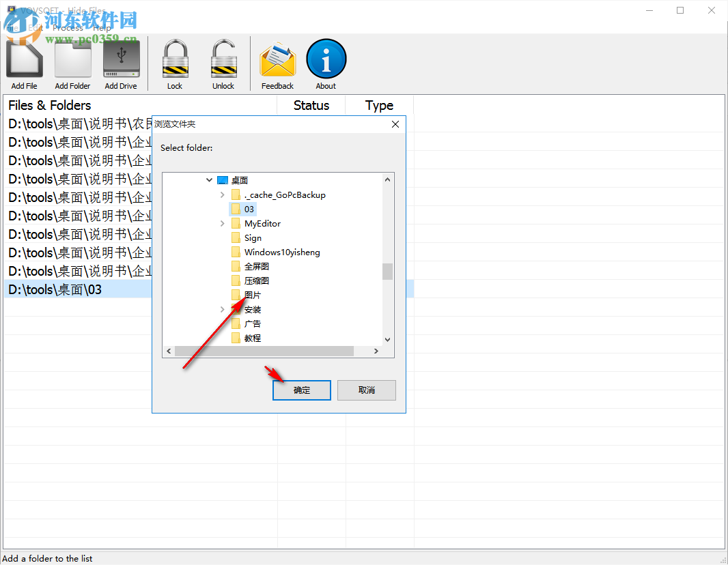Viewport: 728px width, 565px height.
Task: Click the Add File toolbar icon
Action: pos(24,58)
